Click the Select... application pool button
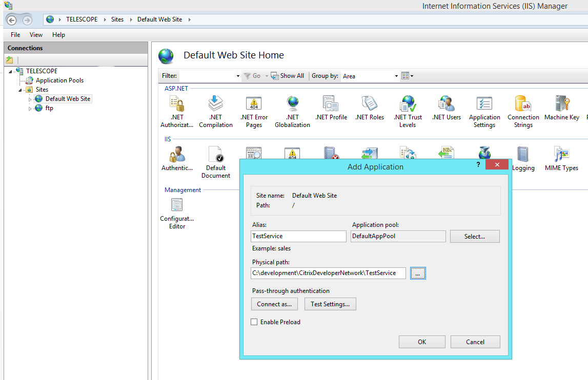This screenshot has height=380, width=588. [x=474, y=237]
